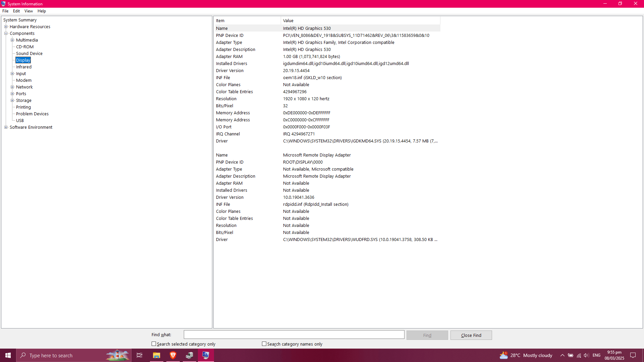Click the rdpidd.inf INF File value
644x362 pixels.
(x=316, y=204)
